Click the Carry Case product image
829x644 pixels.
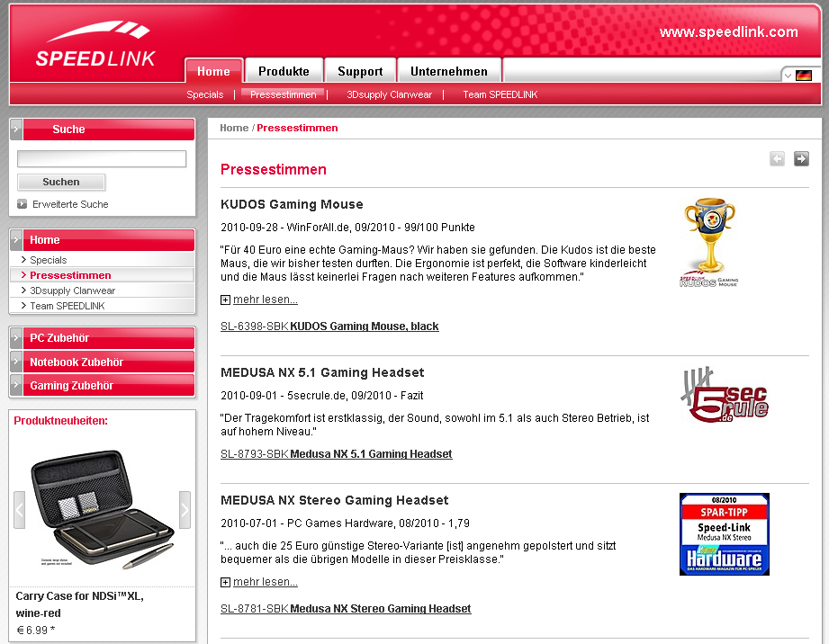click(x=102, y=510)
